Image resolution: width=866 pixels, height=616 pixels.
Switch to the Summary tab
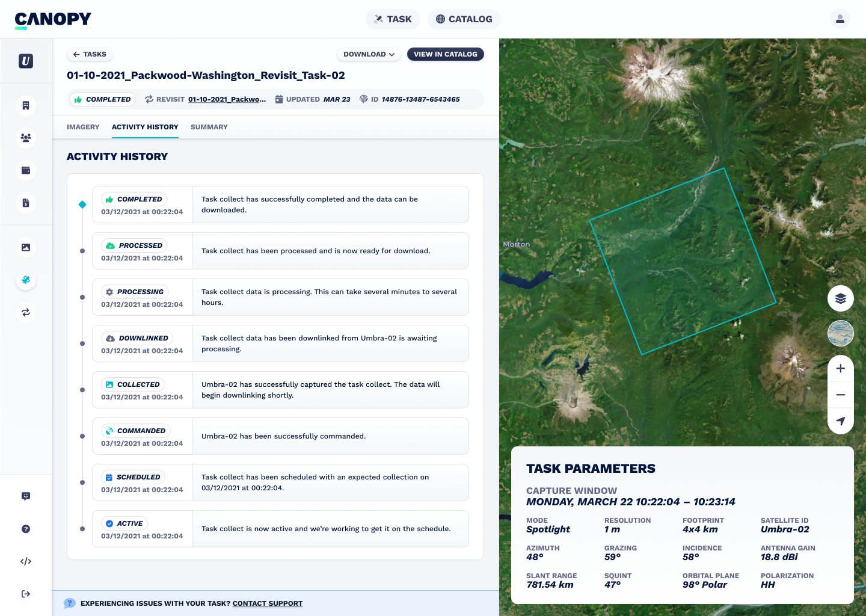[209, 127]
